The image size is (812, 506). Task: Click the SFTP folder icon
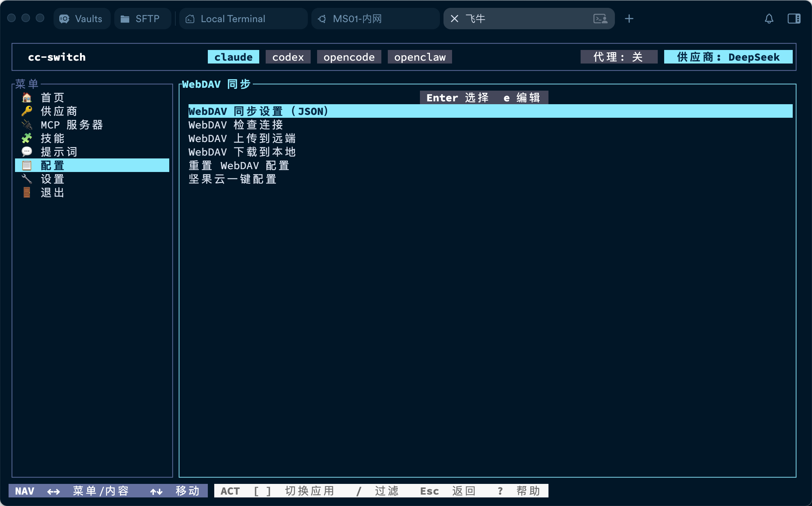pos(125,19)
